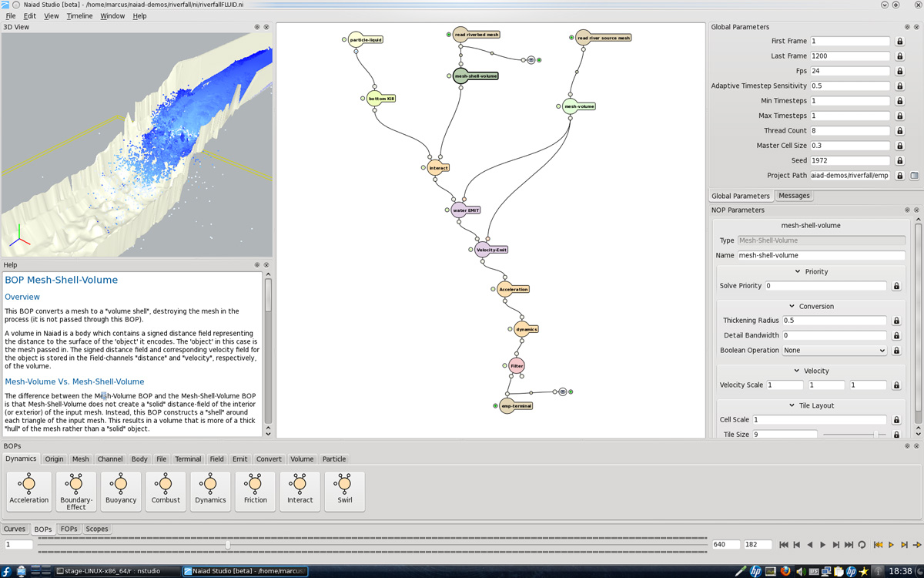Open the FOPs tab
The image size is (924, 578).
click(x=69, y=529)
